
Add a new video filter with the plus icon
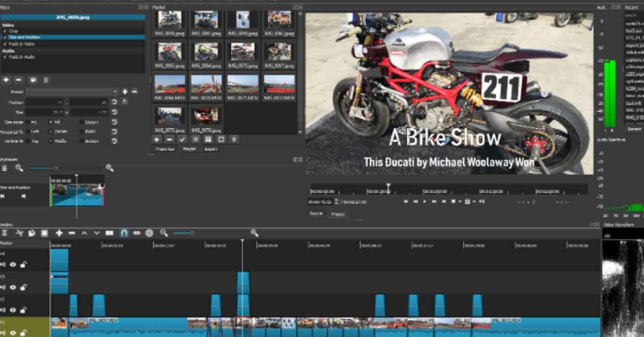(x=5, y=80)
